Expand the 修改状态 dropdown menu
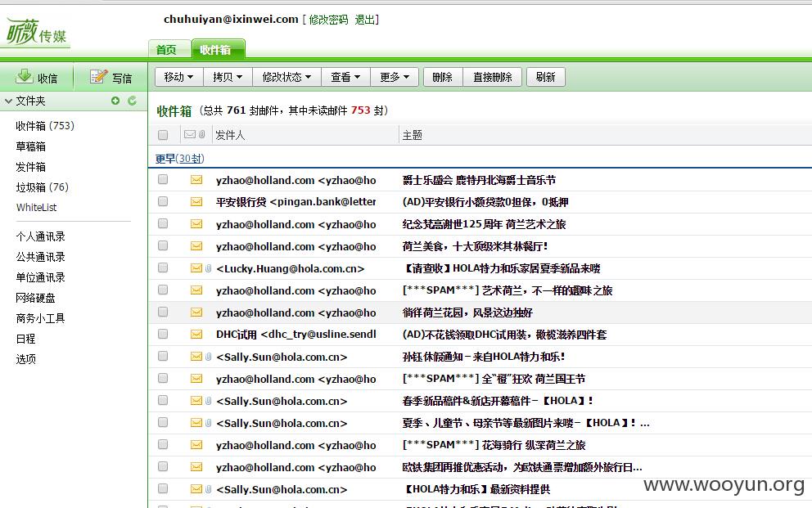 [x=286, y=77]
